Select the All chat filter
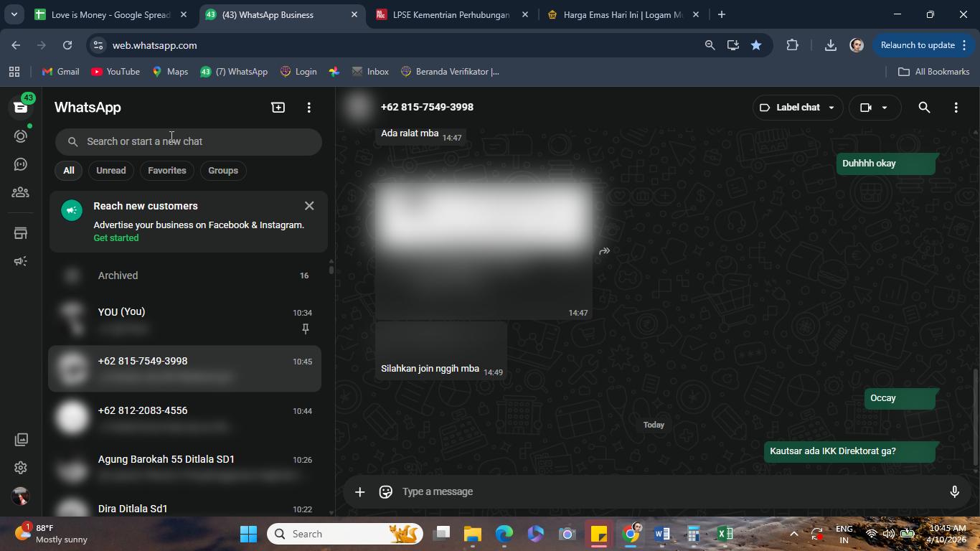 tap(68, 171)
